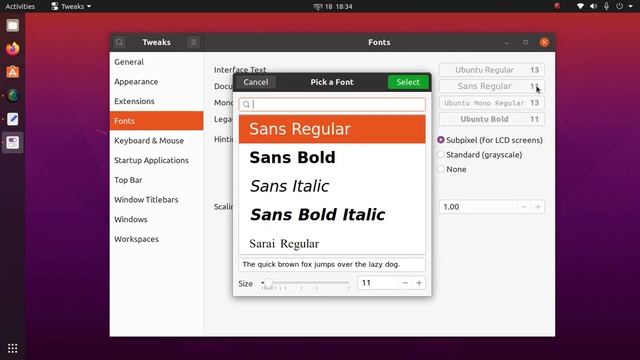Show applications grid

coord(13,348)
